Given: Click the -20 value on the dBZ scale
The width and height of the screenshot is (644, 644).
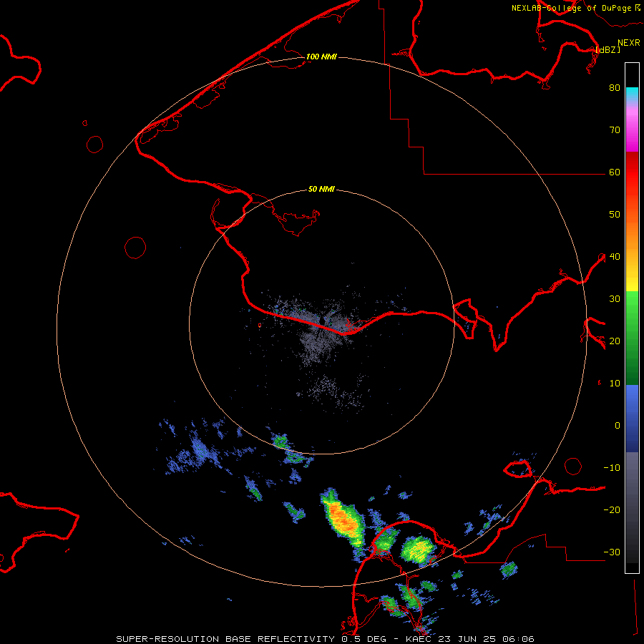Looking at the screenshot, I should click(612, 509).
